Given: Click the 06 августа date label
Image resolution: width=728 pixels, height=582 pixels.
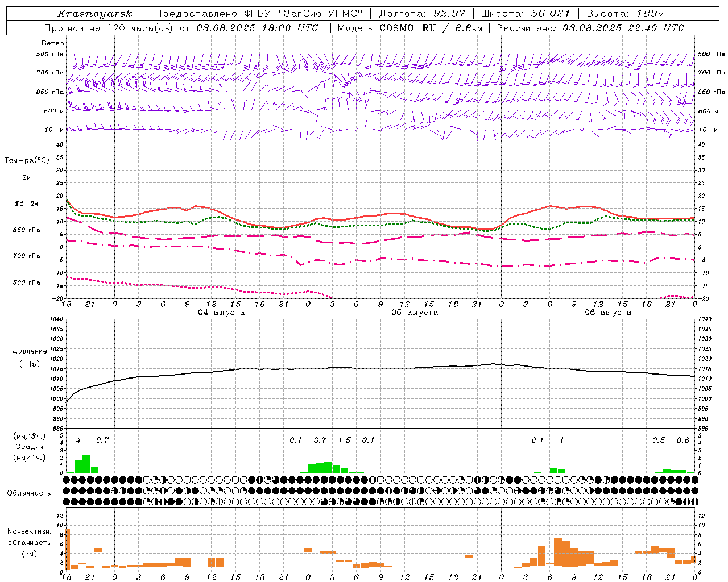Looking at the screenshot, I should coord(608,313).
